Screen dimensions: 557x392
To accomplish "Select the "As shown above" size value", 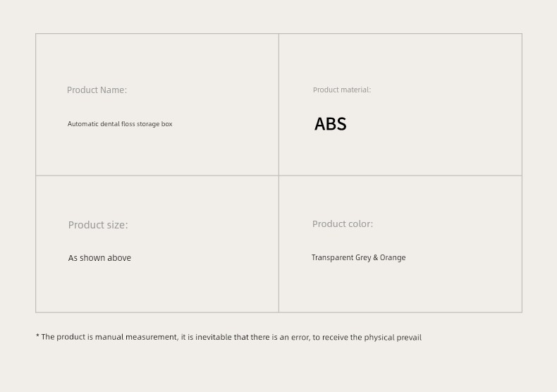I will point(99,258).
